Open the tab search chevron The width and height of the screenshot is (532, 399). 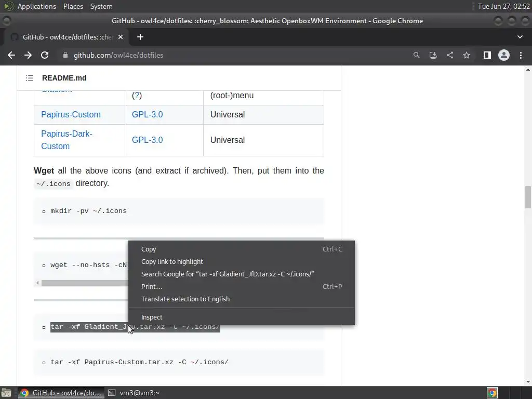coord(520,37)
